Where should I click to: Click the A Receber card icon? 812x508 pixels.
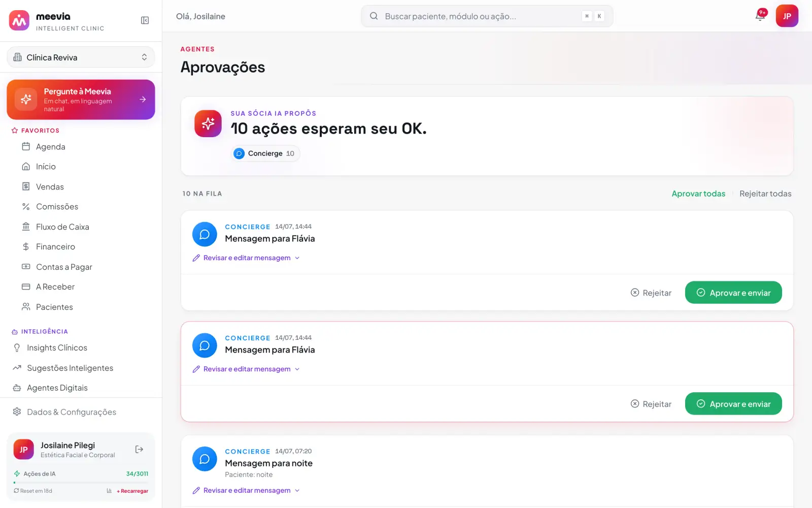click(26, 287)
